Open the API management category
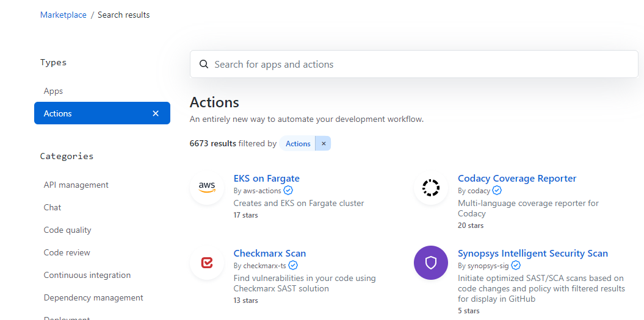644x320 pixels. pos(76,185)
